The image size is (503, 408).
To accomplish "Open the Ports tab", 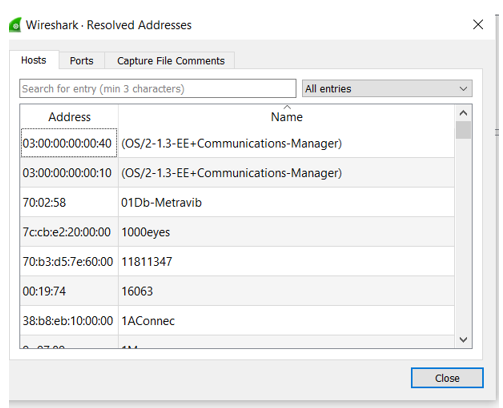I will click(82, 61).
